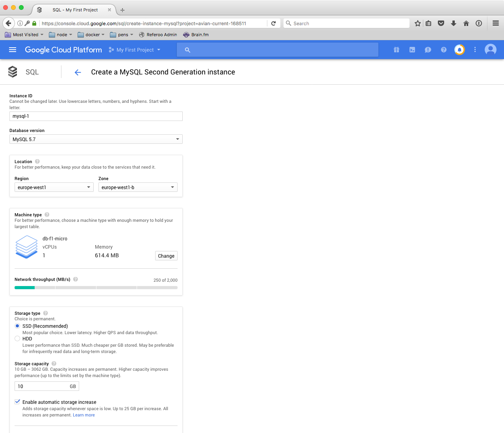Click the Instance ID field mysql-1
The image size is (504, 433).
click(96, 116)
